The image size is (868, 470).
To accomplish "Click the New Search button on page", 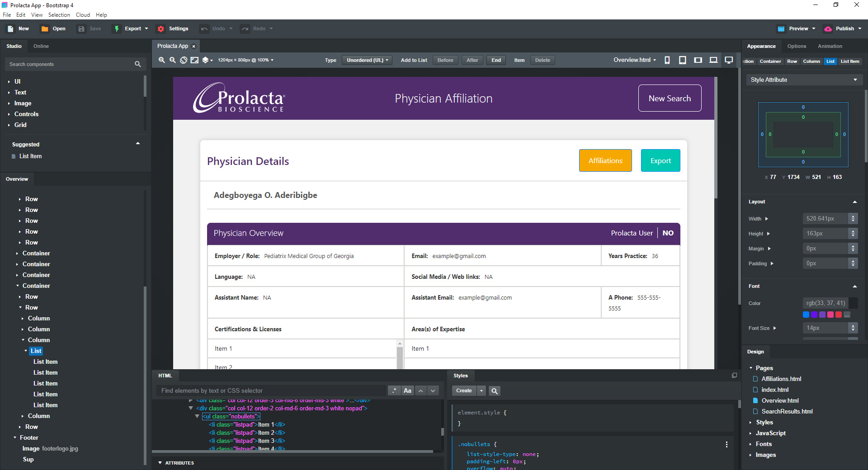I will [670, 98].
